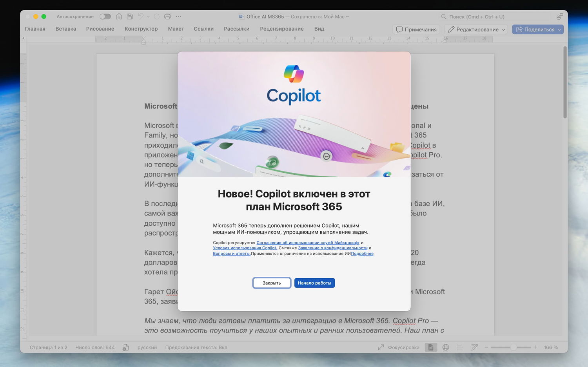This screenshot has height=367, width=588.
Task: Switch to Web layout view via globe icon
Action: [445, 347]
